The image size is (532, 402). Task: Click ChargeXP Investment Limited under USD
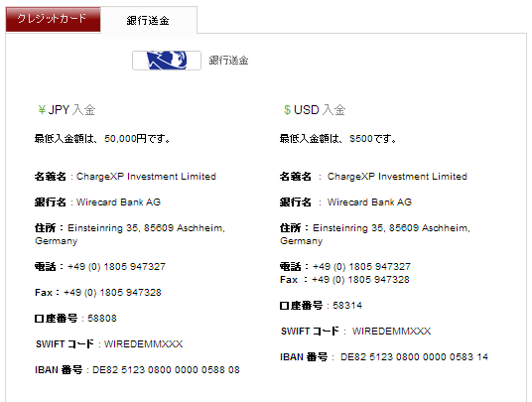[x=397, y=177]
